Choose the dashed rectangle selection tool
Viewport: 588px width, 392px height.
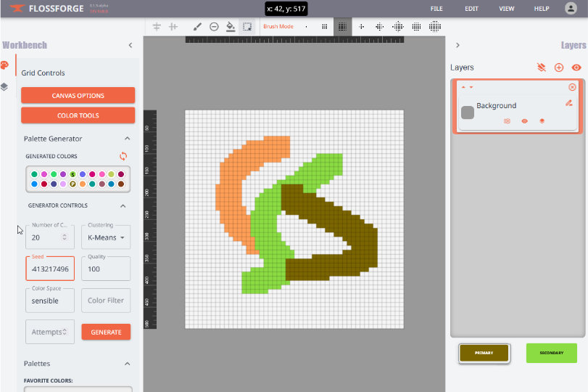[247, 27]
